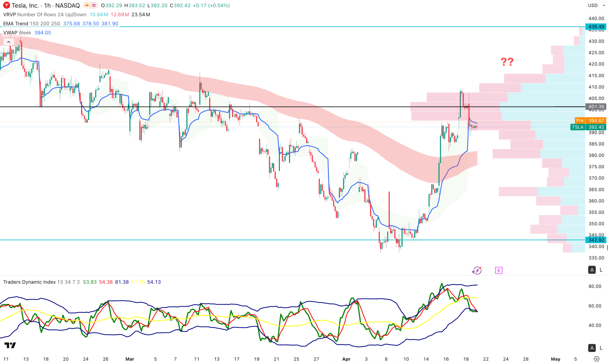This screenshot has height=364, width=608.
Task: Click the Apr label on time axis
Action: pos(346,359)
